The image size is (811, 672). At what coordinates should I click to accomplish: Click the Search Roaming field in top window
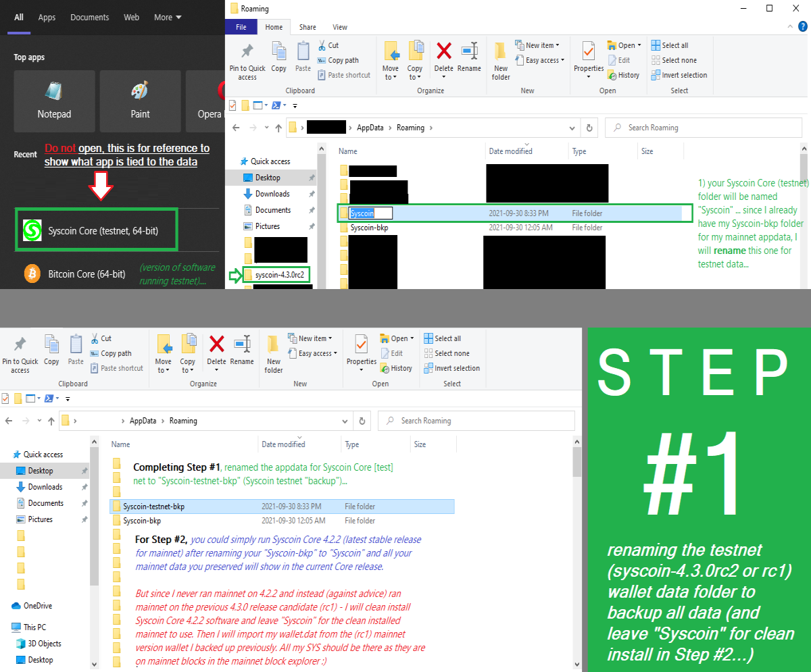[702, 128]
